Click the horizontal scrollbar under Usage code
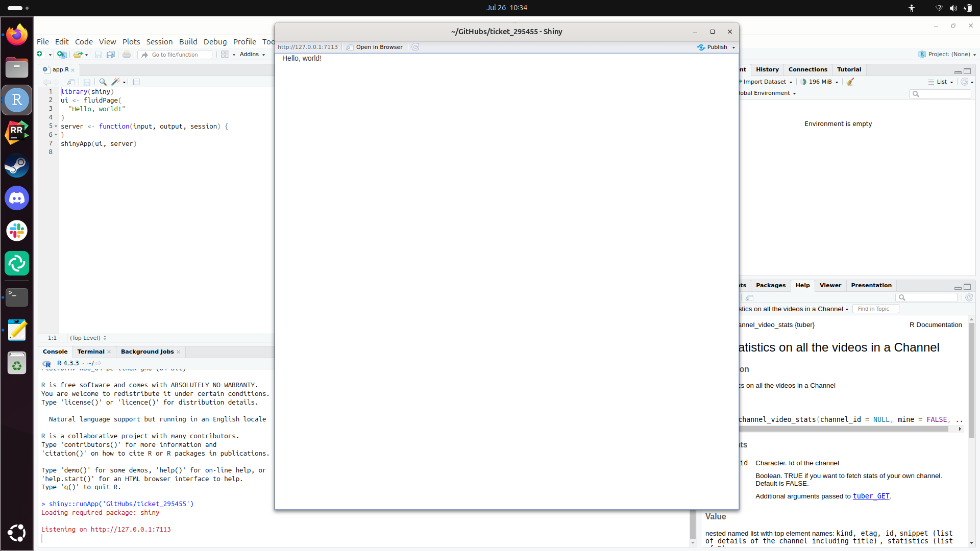 (x=842, y=429)
